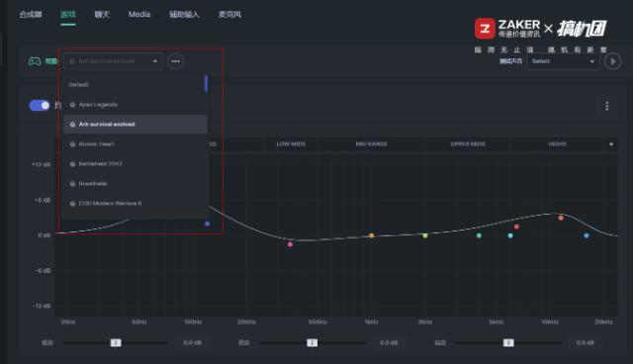Image resolution: width=633 pixels, height=364 pixels.
Task: Open the test sound Select dropdown
Action: pos(563,61)
